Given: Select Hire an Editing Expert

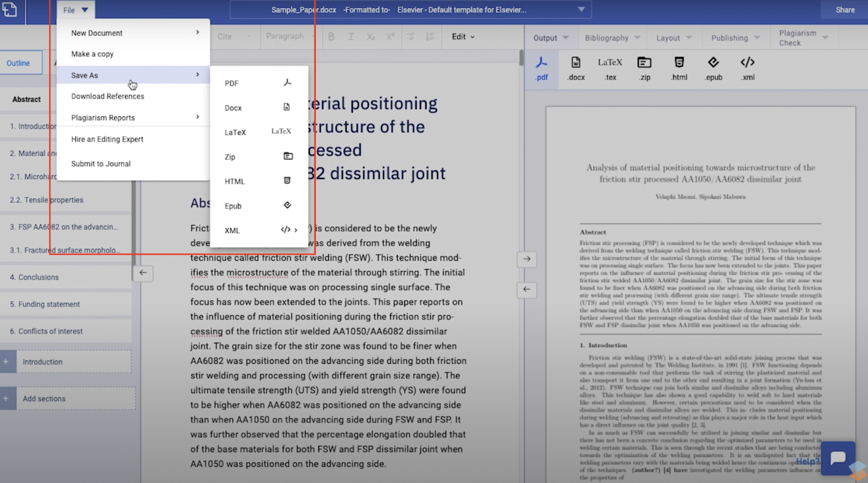Looking at the screenshot, I should (133, 139).
